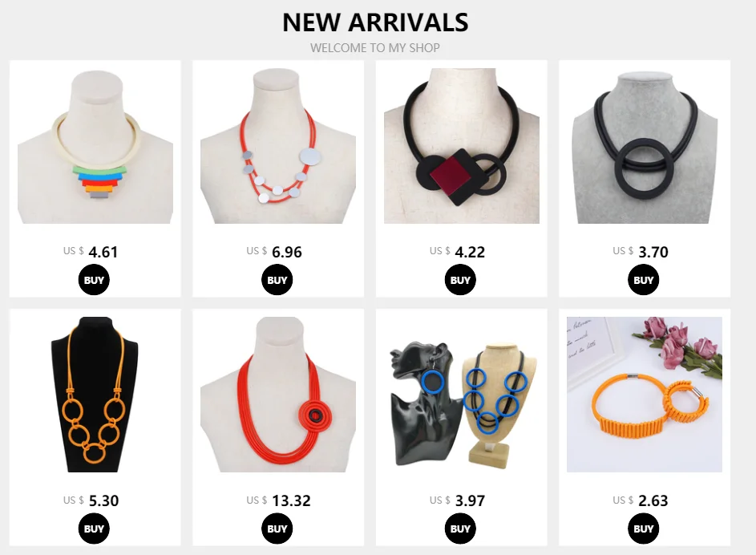Click BUY under the $5.30 orange necklace

[94, 529]
